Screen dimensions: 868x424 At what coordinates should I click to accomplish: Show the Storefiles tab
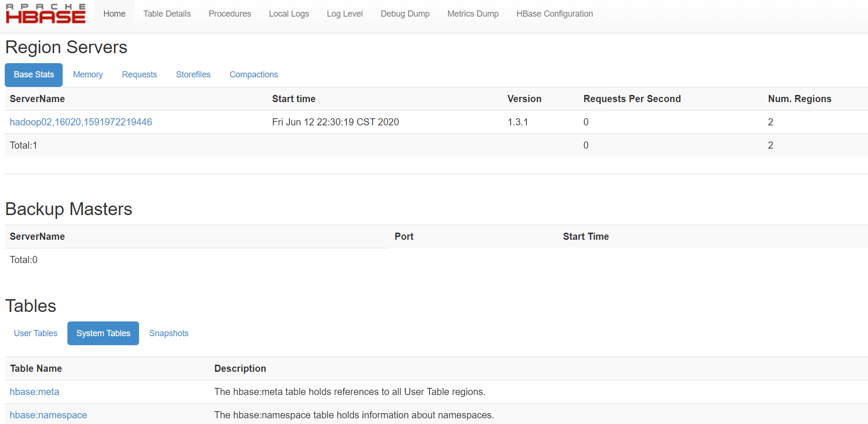coord(193,75)
